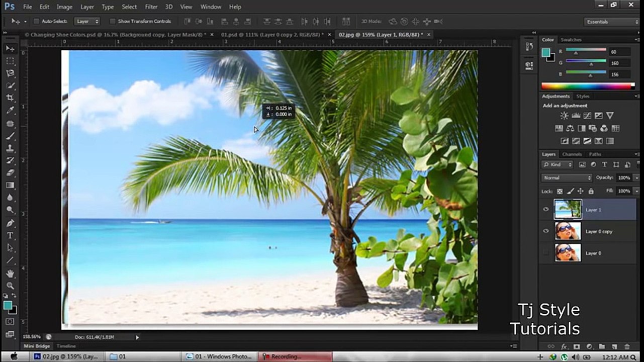Hide Layer 1 visibility eye
The height and width of the screenshot is (362, 644).
click(x=546, y=210)
